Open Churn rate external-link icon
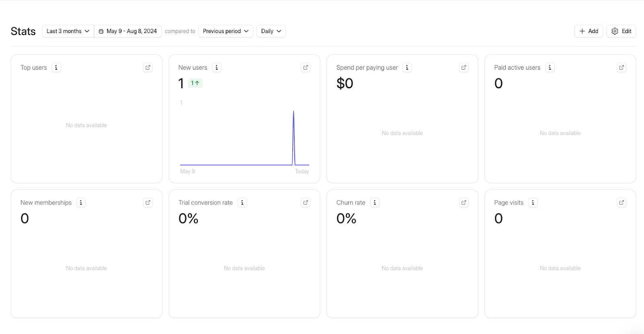 (464, 203)
